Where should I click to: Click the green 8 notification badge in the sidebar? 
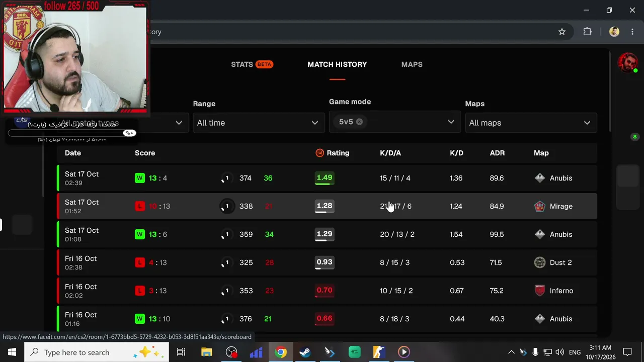coord(634,137)
